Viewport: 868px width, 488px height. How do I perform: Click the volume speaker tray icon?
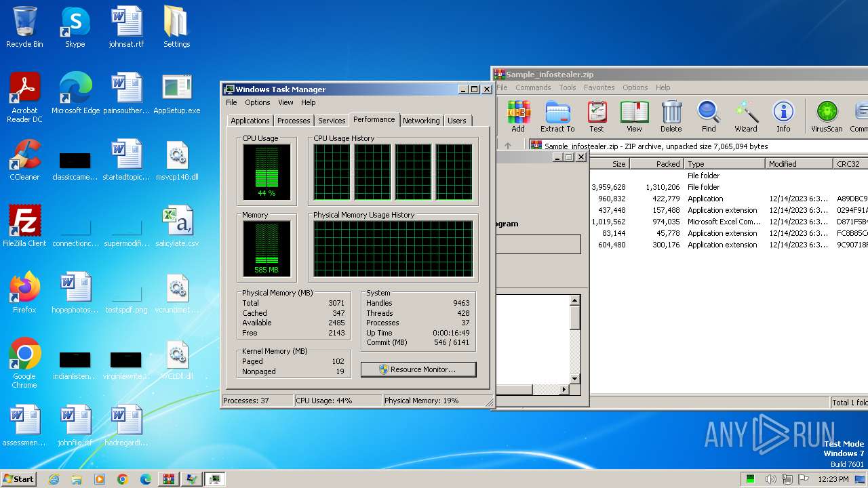(770, 479)
